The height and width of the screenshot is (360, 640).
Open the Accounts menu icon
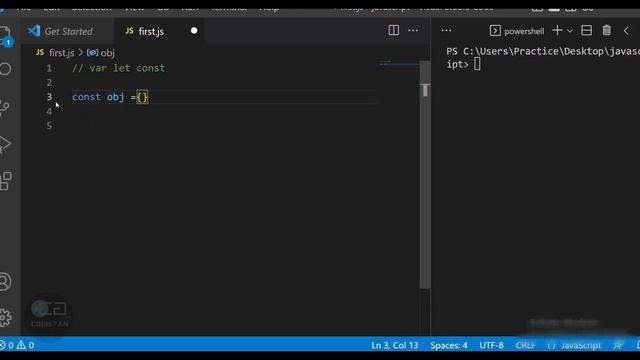tap(5, 282)
